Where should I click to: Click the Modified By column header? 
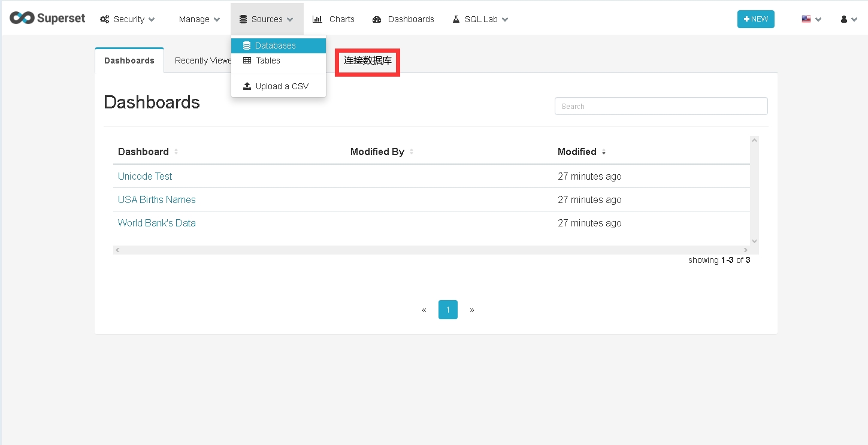tap(377, 152)
